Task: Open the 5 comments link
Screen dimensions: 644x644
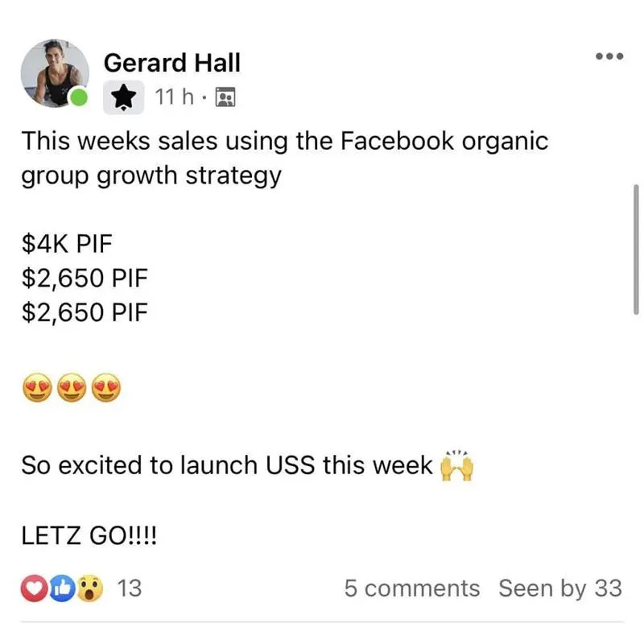Action: coord(412,588)
